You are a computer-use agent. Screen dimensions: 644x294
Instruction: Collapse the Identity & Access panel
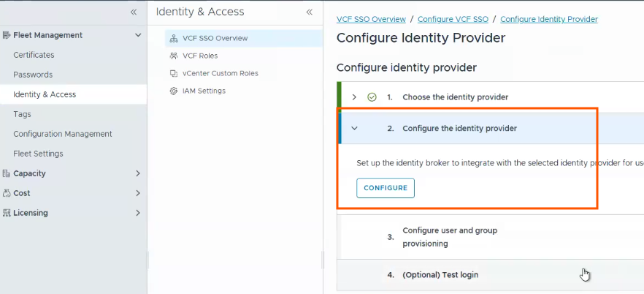pyautogui.click(x=310, y=12)
